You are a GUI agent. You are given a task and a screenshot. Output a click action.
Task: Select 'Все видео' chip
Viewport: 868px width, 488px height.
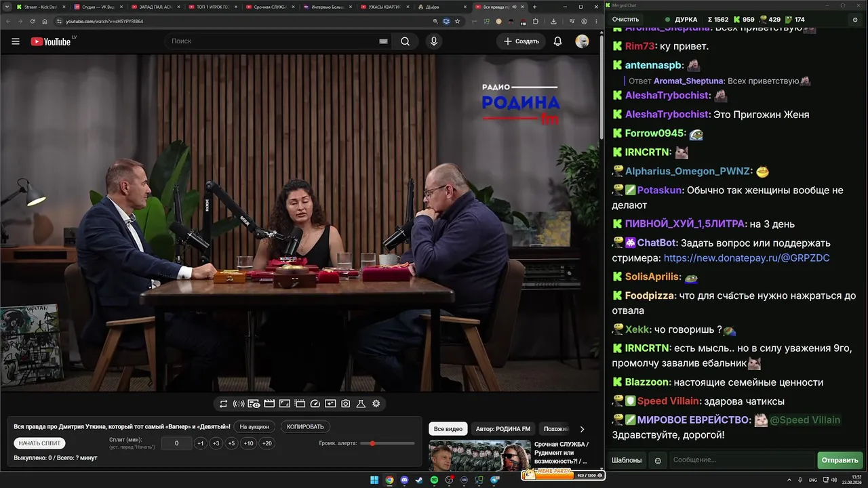click(448, 429)
